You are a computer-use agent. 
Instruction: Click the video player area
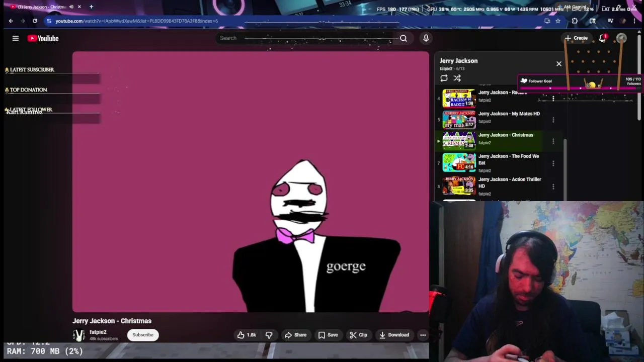coord(251,182)
